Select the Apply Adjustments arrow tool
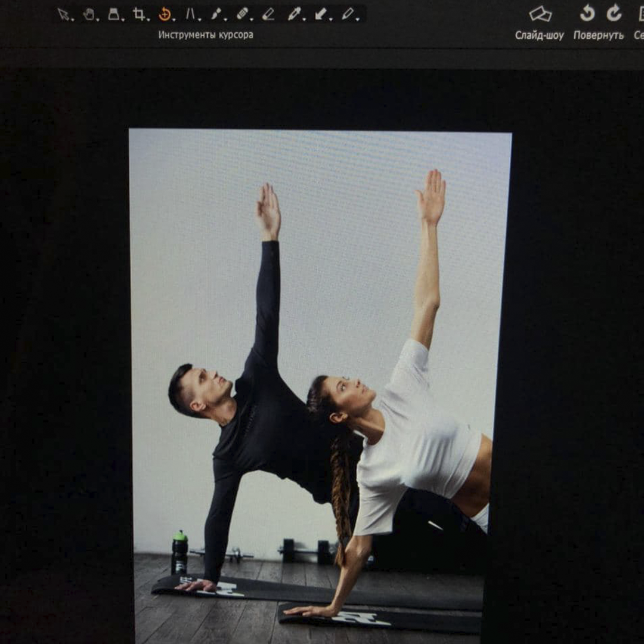 pos(320,14)
